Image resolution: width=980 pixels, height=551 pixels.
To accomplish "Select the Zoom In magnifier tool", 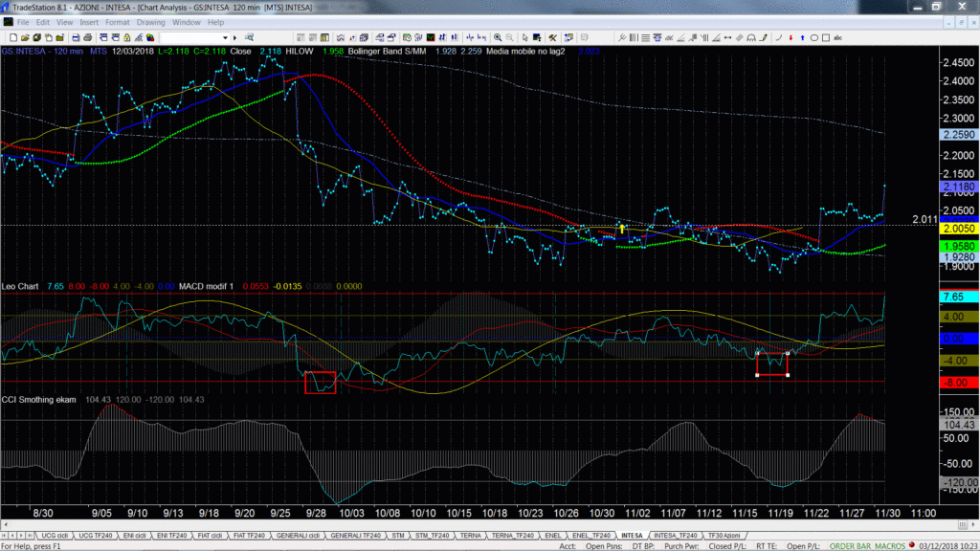I will pyautogui.click(x=498, y=37).
